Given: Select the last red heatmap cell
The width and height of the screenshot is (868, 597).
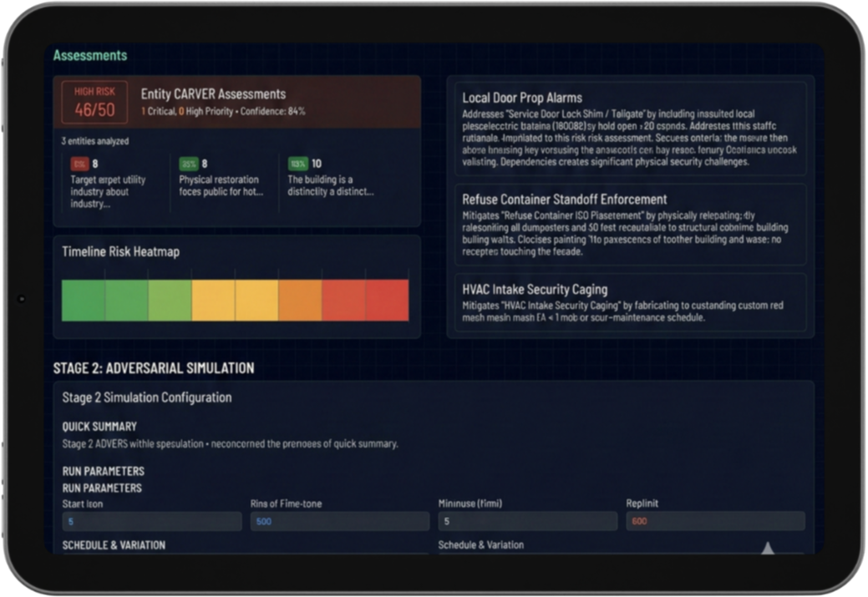Looking at the screenshot, I should (387, 300).
